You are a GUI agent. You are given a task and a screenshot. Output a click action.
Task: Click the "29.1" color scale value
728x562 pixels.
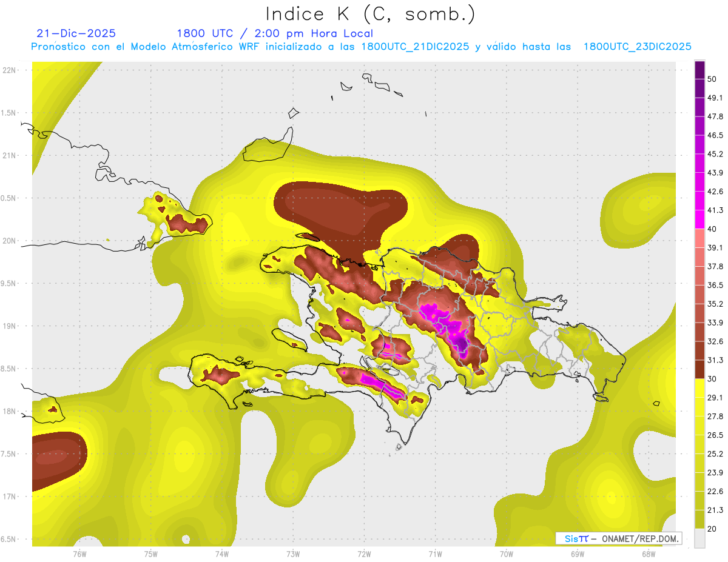point(715,398)
